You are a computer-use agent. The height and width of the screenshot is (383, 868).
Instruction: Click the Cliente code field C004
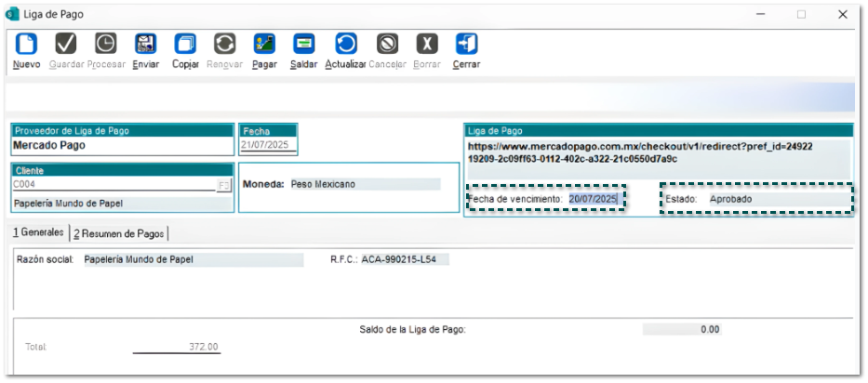[114, 185]
